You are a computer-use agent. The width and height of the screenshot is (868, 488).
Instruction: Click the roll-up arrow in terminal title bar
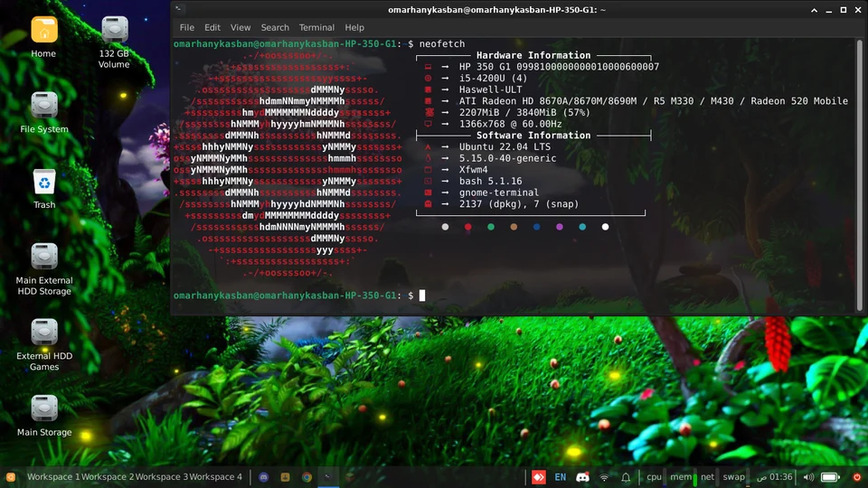click(x=814, y=10)
